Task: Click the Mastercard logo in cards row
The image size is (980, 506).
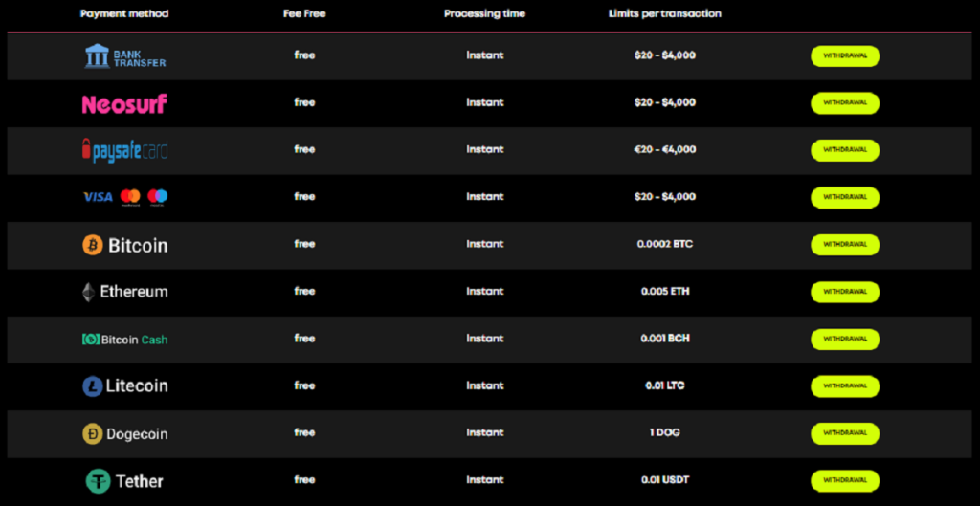Action: 130,197
